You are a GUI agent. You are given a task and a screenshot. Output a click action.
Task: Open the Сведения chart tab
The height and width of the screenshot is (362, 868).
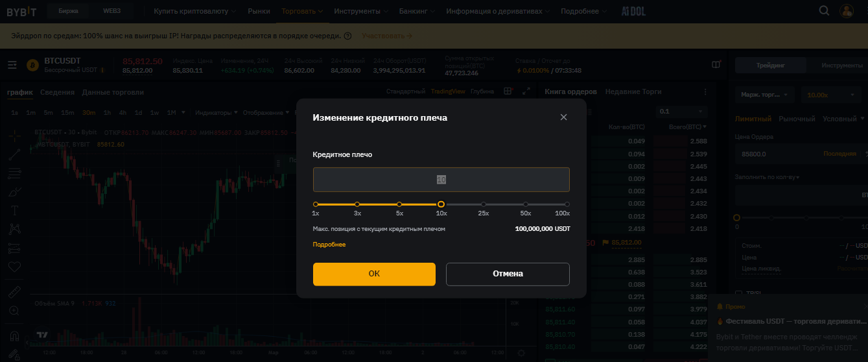57,92
